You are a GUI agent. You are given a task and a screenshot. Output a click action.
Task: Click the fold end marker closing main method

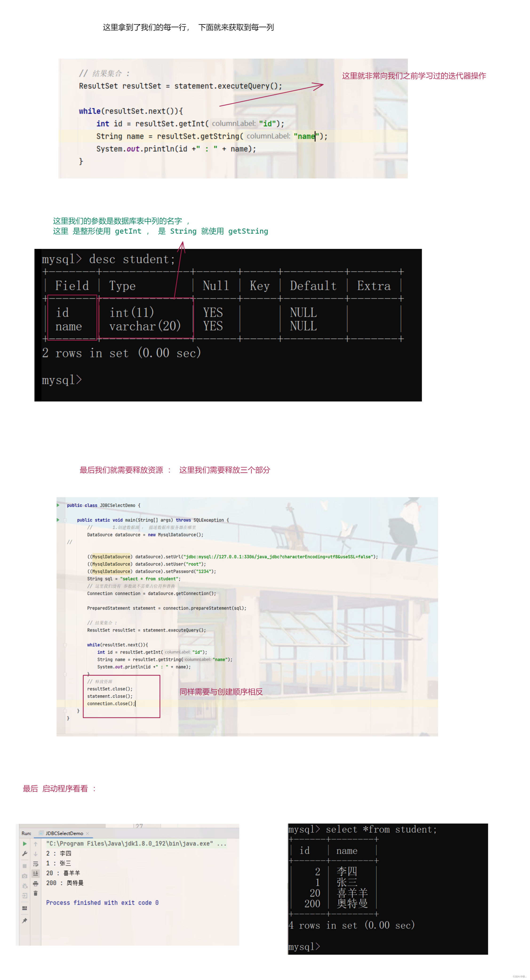pos(65,711)
